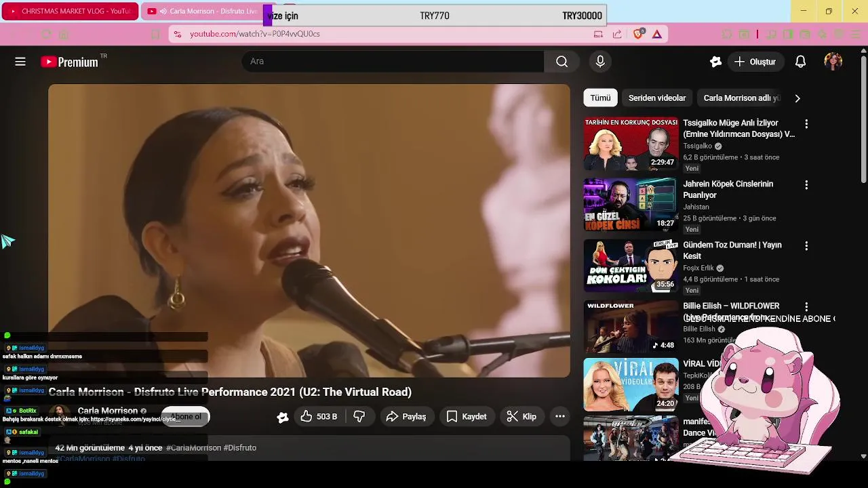This screenshot has width=868, height=488.
Task: Subscribe with the Abone ol button
Action: pos(185,417)
